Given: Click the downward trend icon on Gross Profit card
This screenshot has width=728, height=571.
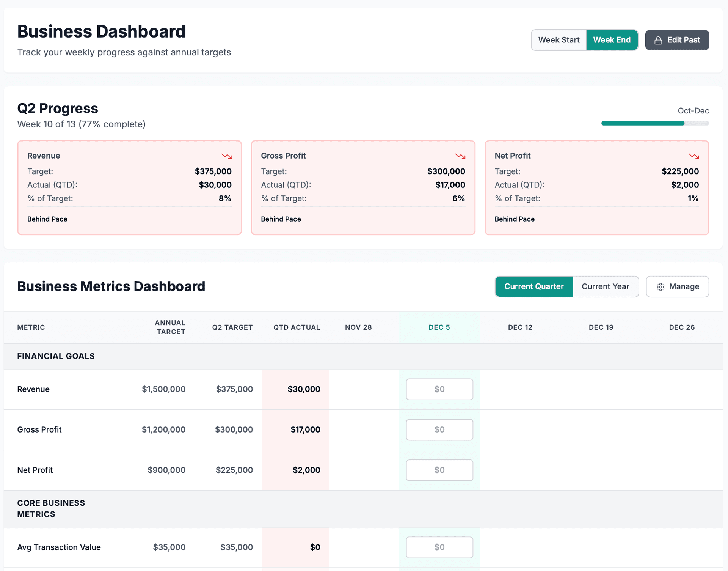Looking at the screenshot, I should (x=460, y=156).
